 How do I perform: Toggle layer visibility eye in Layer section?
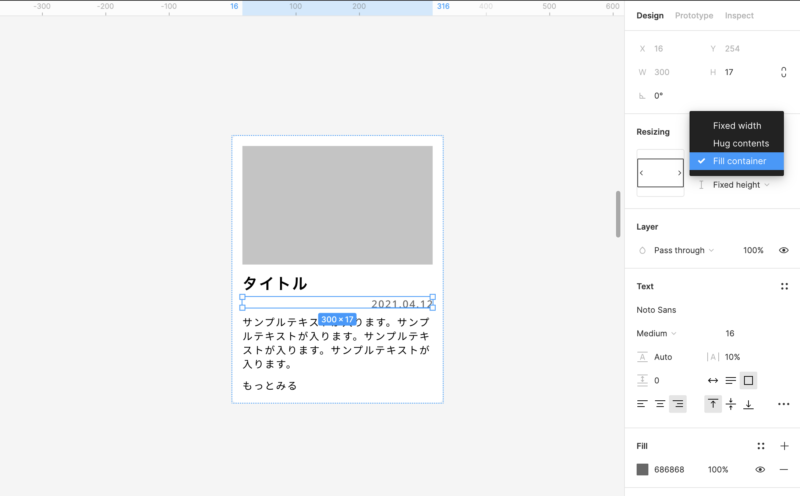point(784,250)
